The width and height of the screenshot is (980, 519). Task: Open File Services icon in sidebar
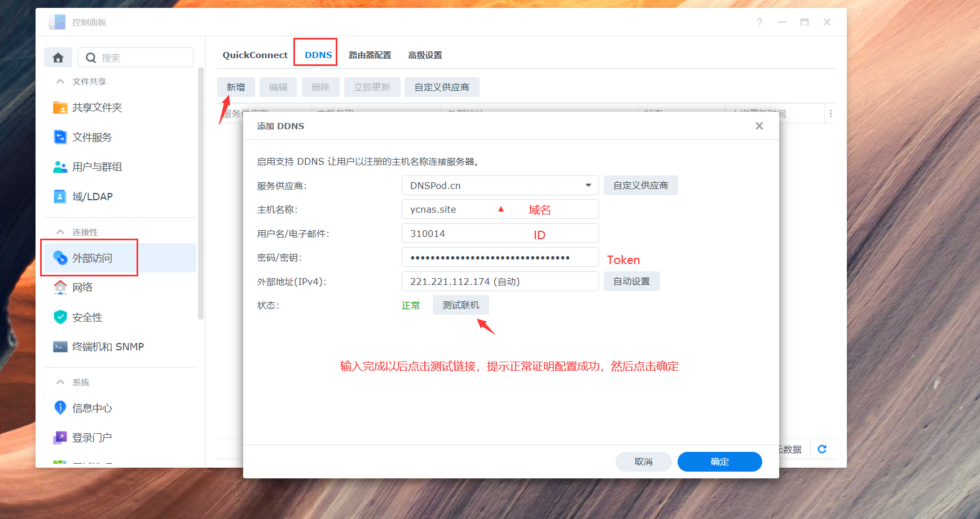point(60,137)
